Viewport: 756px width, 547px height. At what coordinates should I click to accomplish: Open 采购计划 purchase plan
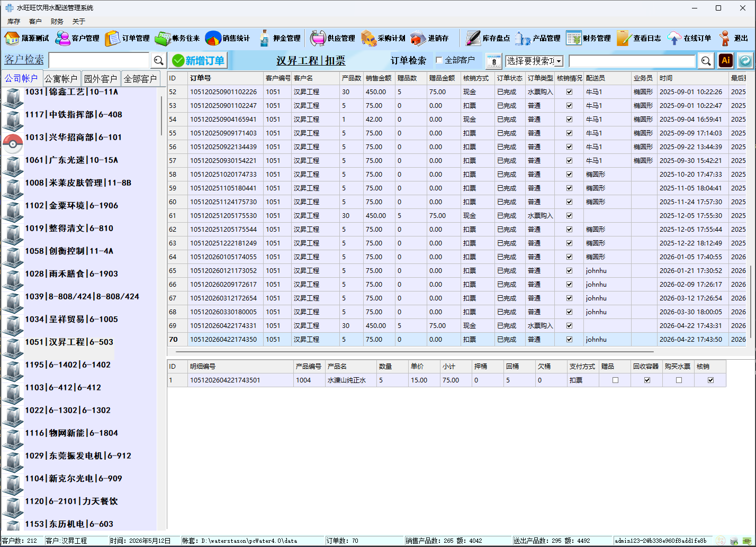point(383,38)
